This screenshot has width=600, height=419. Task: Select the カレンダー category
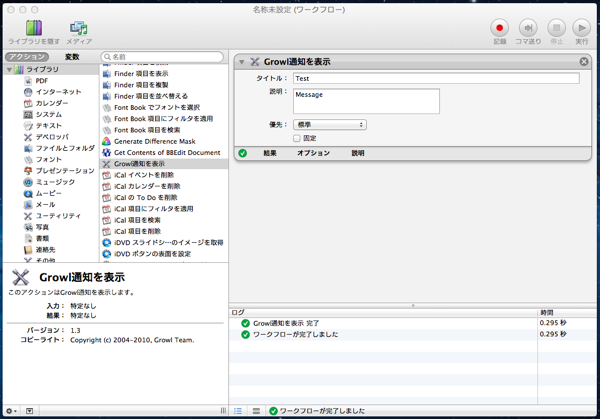click(x=52, y=103)
